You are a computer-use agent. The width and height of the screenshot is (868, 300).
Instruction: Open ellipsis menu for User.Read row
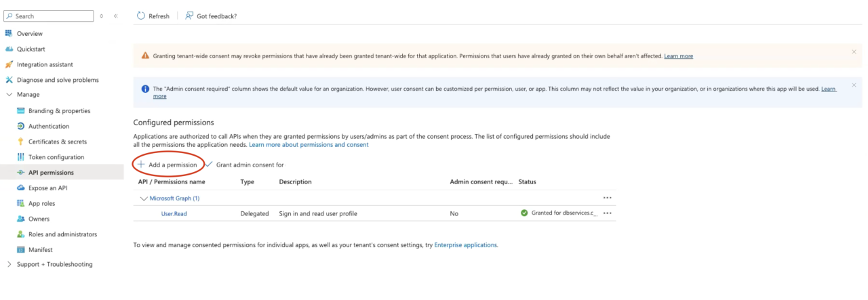(x=608, y=213)
